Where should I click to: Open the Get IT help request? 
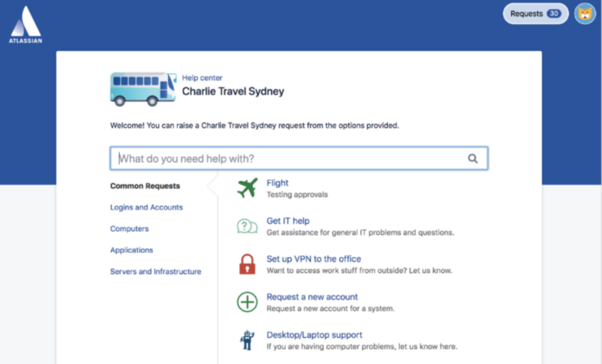[x=288, y=221]
